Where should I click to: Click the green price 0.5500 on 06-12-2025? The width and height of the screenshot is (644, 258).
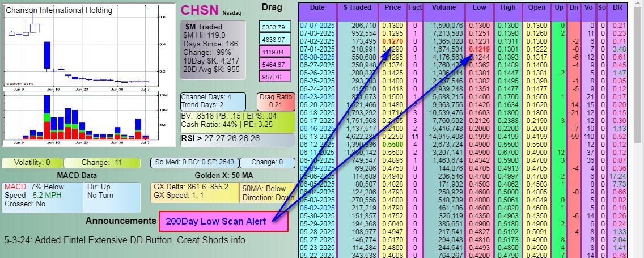393,144
